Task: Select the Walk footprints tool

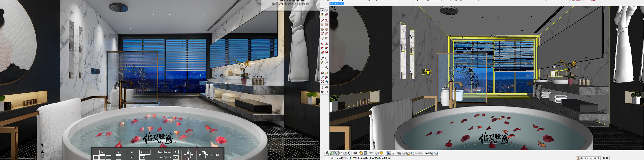Action: pos(322,92)
